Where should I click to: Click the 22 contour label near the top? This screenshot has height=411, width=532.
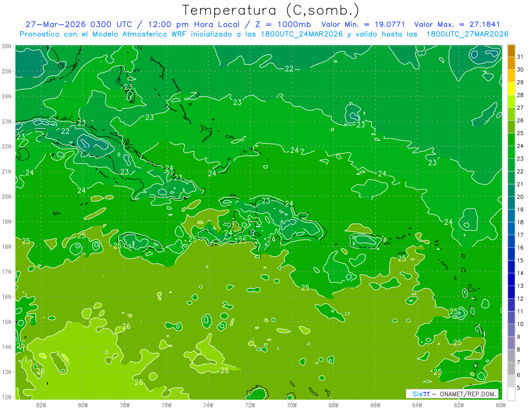[x=289, y=69]
